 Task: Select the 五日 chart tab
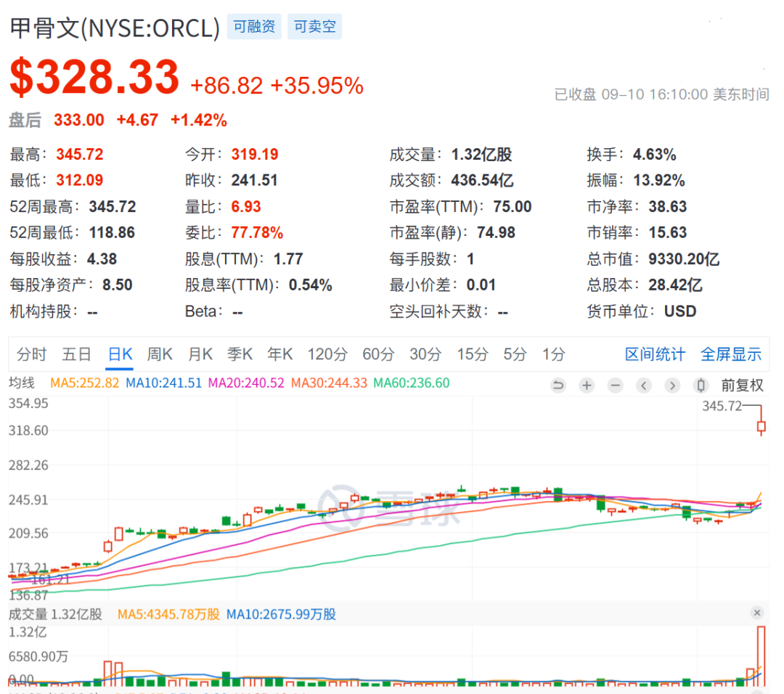point(76,354)
